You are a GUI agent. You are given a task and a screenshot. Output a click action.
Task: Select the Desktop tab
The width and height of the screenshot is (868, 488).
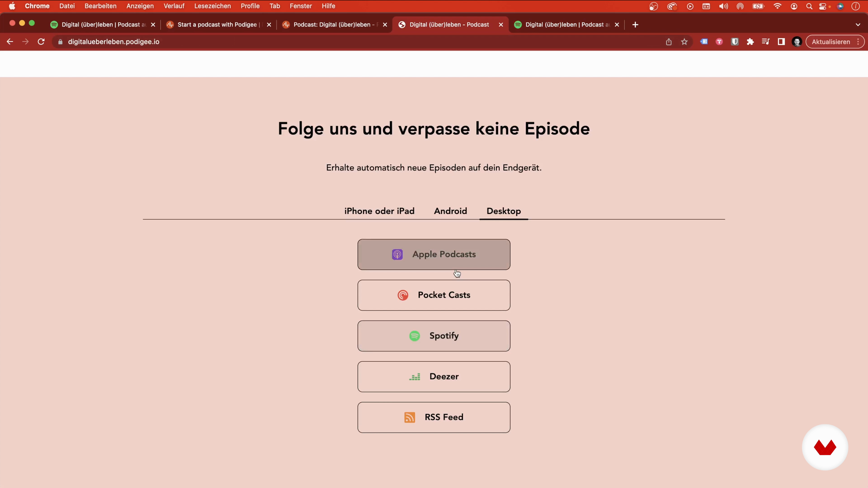[x=503, y=211]
